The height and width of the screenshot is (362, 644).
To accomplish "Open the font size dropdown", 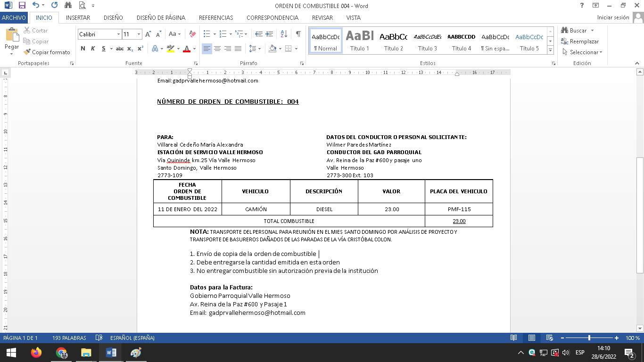I will coord(139,34).
